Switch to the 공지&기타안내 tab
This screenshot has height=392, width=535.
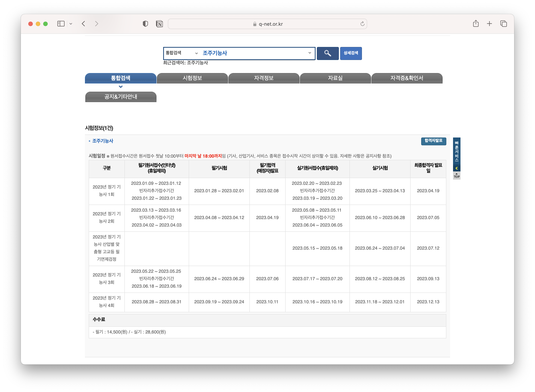point(121,97)
